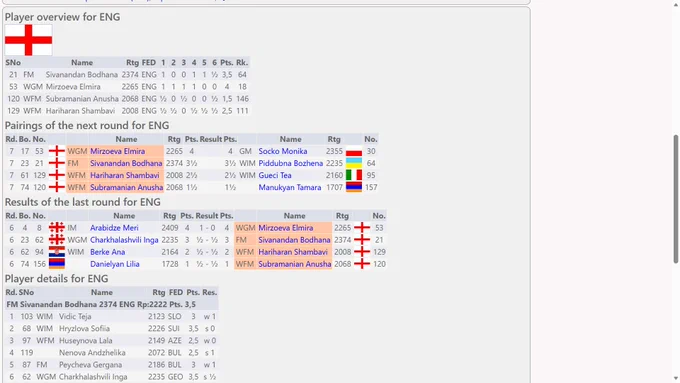Viewport: 680px width, 383px height.
Task: Open Socko Monika player link
Action: 283,151
